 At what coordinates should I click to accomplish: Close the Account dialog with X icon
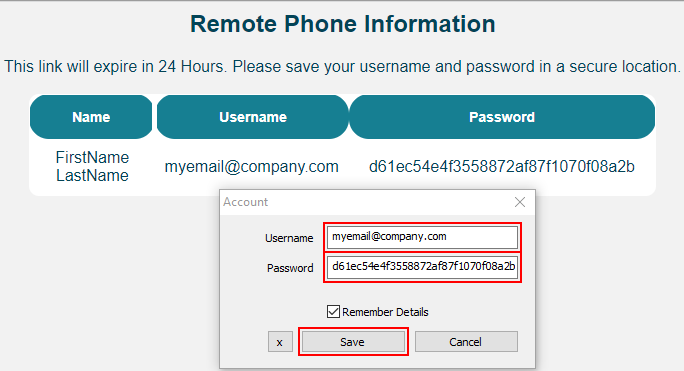click(520, 202)
